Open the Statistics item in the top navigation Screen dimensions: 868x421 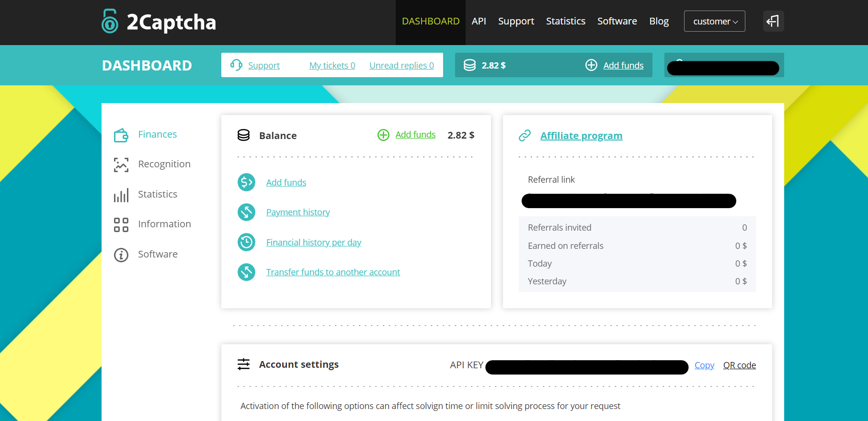point(565,21)
